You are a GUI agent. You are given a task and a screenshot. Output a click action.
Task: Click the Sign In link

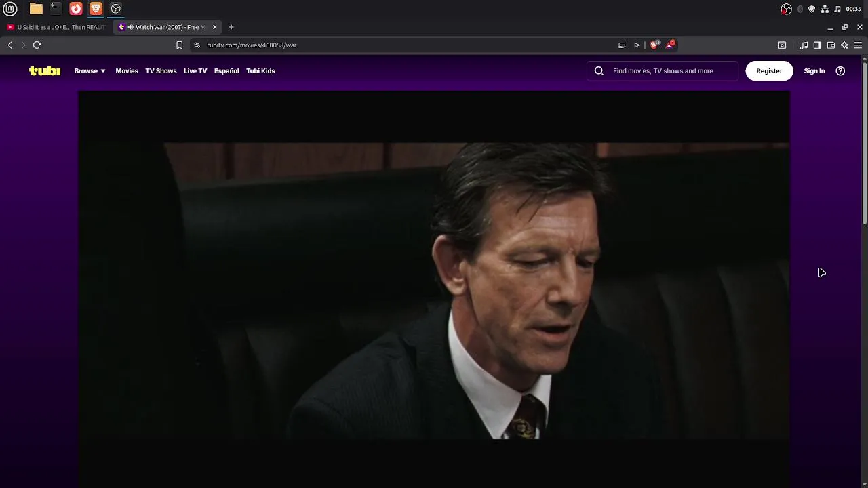pos(814,70)
